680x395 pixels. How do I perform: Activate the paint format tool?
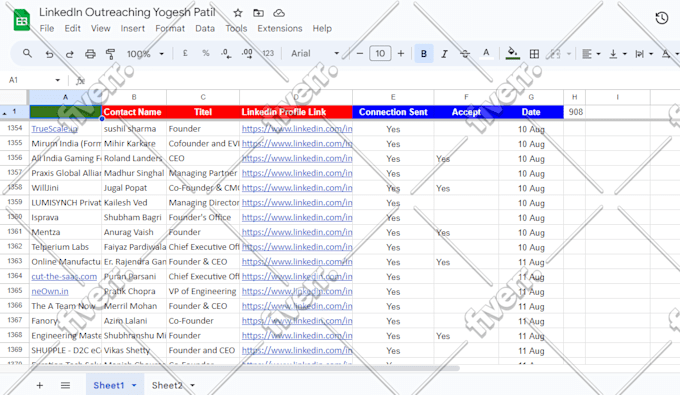(111, 54)
